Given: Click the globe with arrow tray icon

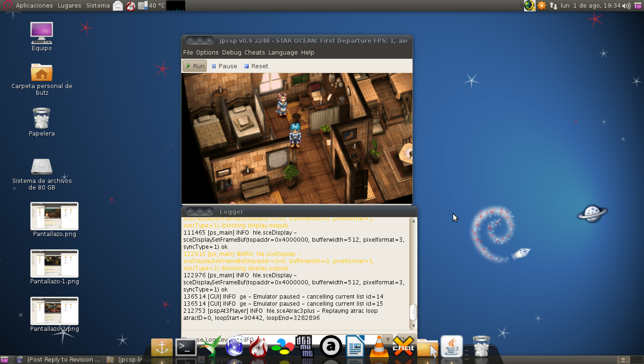Looking at the screenshot, I should coord(529,6).
